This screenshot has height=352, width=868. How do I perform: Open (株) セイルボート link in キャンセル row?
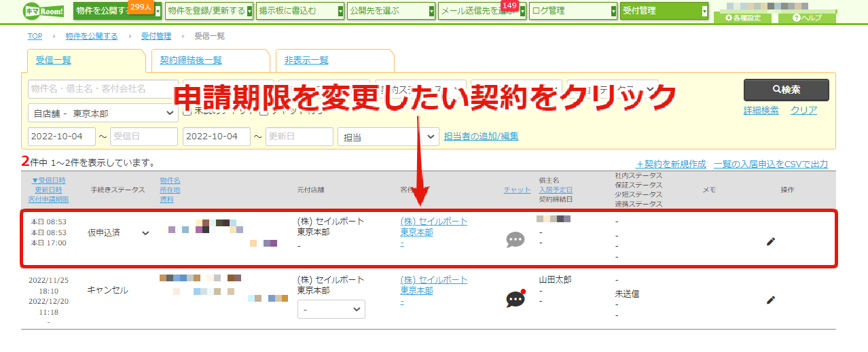coord(434,280)
